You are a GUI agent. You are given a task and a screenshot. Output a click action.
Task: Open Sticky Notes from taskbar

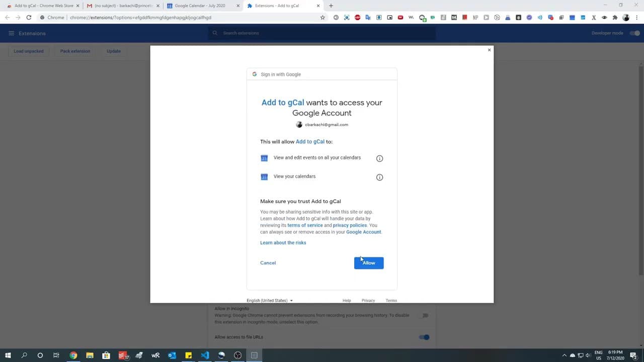[189, 355]
